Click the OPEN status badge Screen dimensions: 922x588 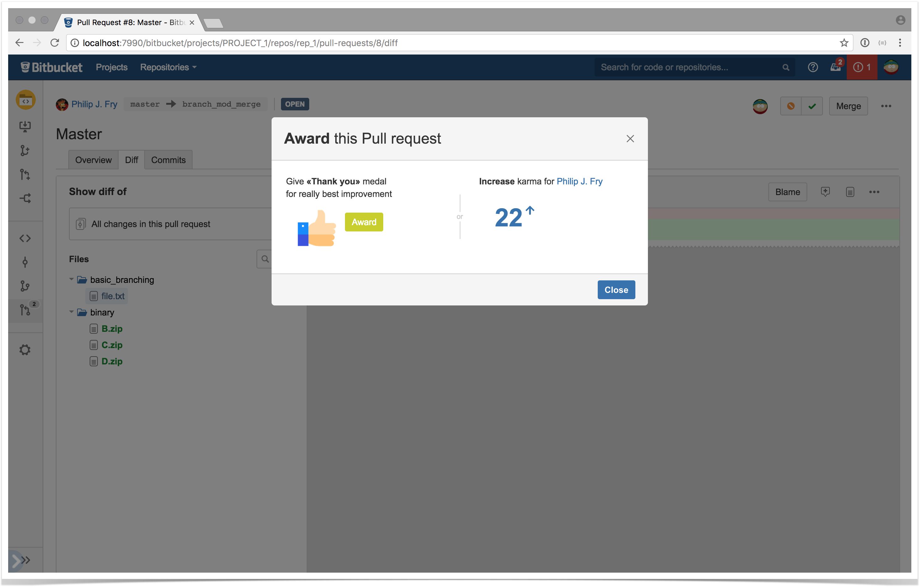295,104
